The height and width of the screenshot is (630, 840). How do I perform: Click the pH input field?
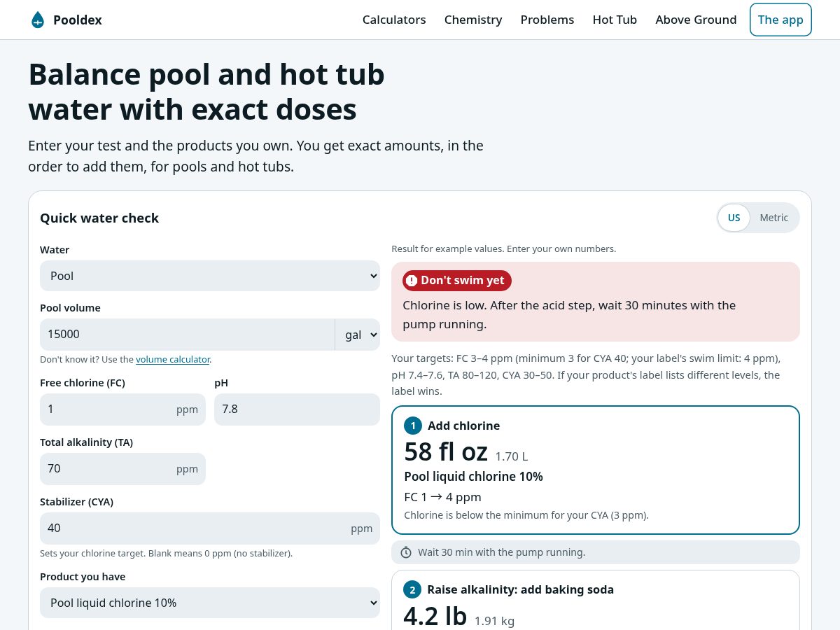coord(297,409)
